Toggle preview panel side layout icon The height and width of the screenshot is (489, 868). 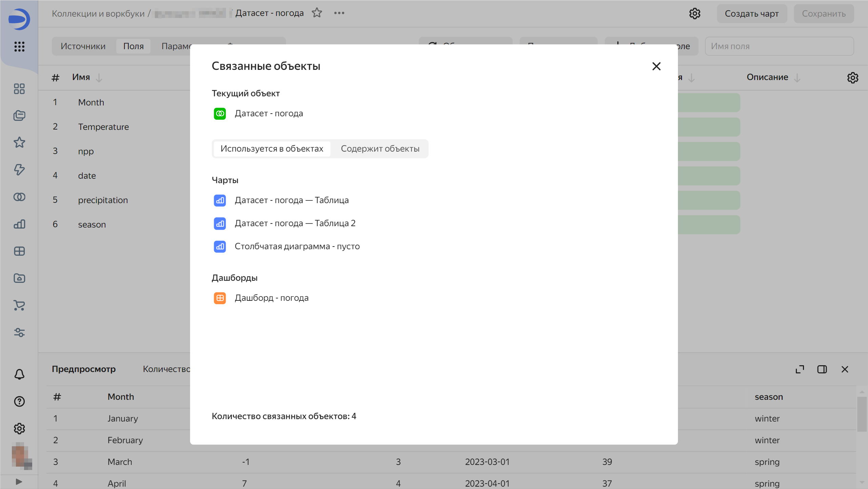click(x=822, y=369)
